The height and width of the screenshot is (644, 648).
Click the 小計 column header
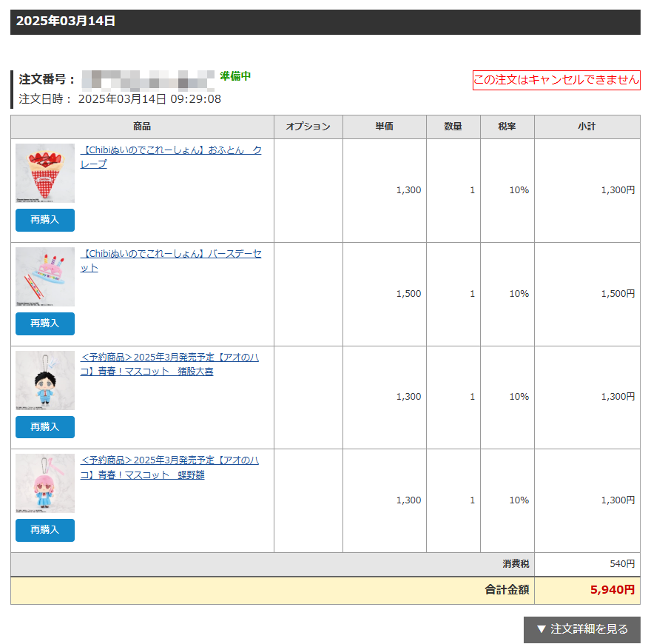point(587,127)
